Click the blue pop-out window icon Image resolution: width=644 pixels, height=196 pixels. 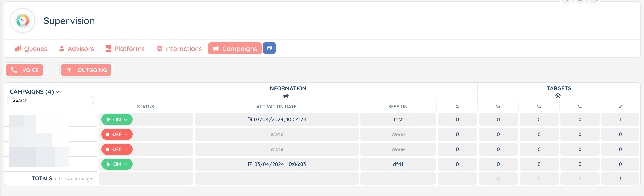pyautogui.click(x=269, y=48)
